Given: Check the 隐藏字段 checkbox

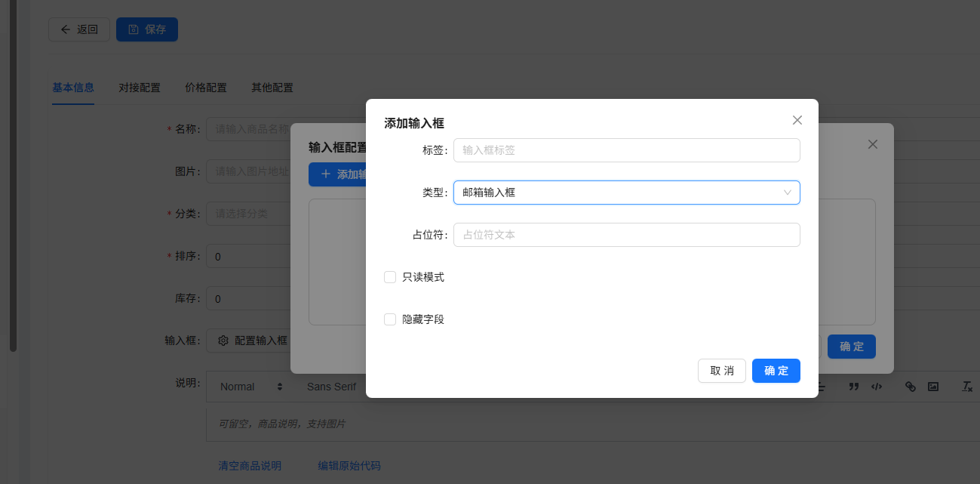Looking at the screenshot, I should 390,319.
